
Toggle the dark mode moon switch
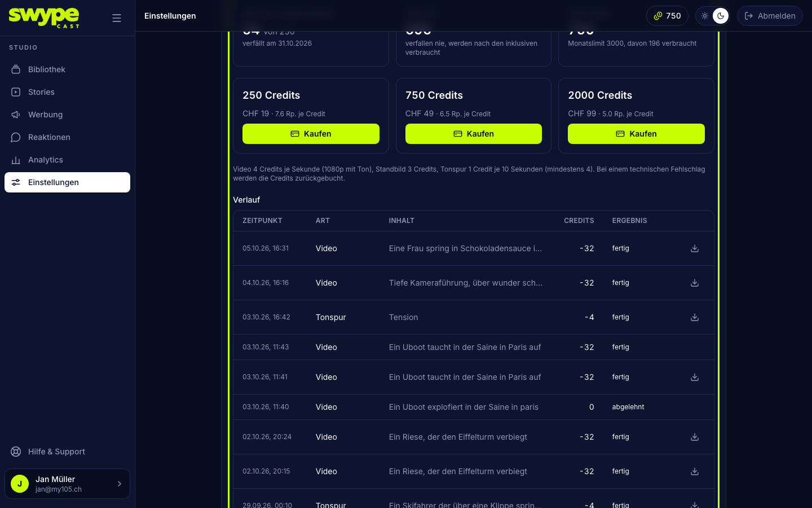(x=721, y=16)
